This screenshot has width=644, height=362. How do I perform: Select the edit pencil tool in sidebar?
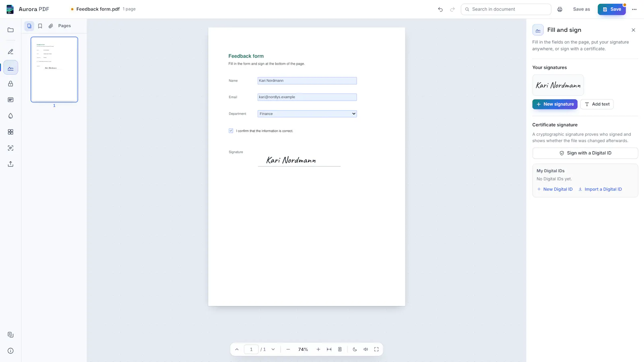point(10,51)
